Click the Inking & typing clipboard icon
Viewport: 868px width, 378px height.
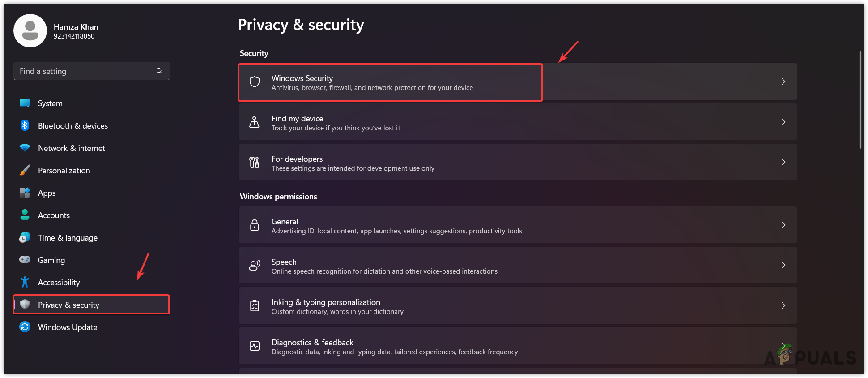tap(255, 305)
